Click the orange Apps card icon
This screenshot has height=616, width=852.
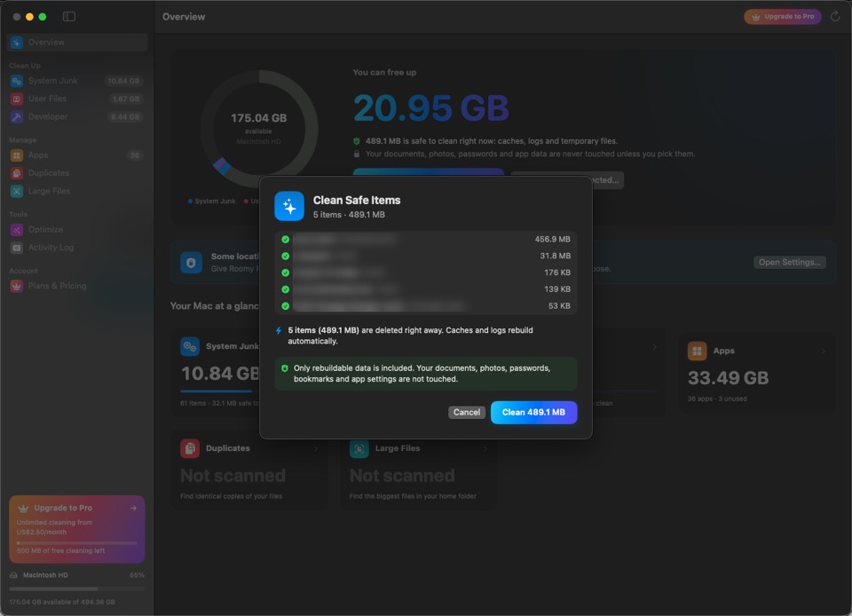698,351
